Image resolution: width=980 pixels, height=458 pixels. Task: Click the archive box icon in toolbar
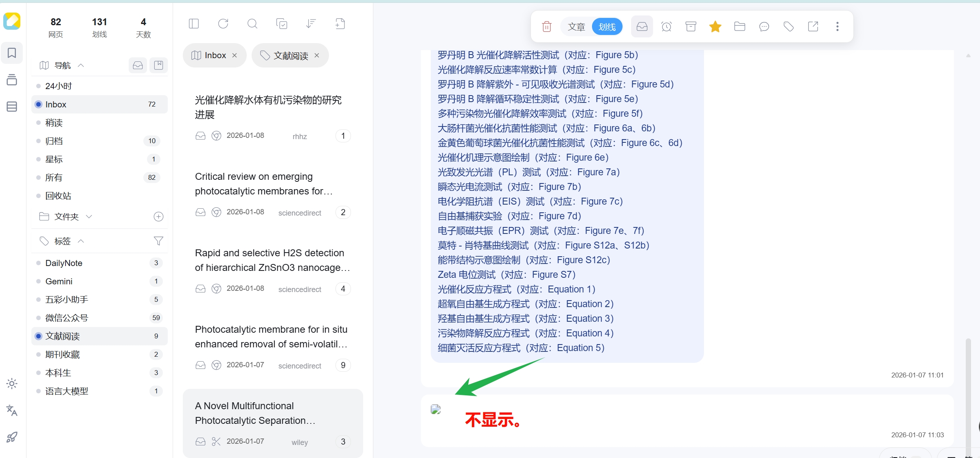tap(691, 27)
